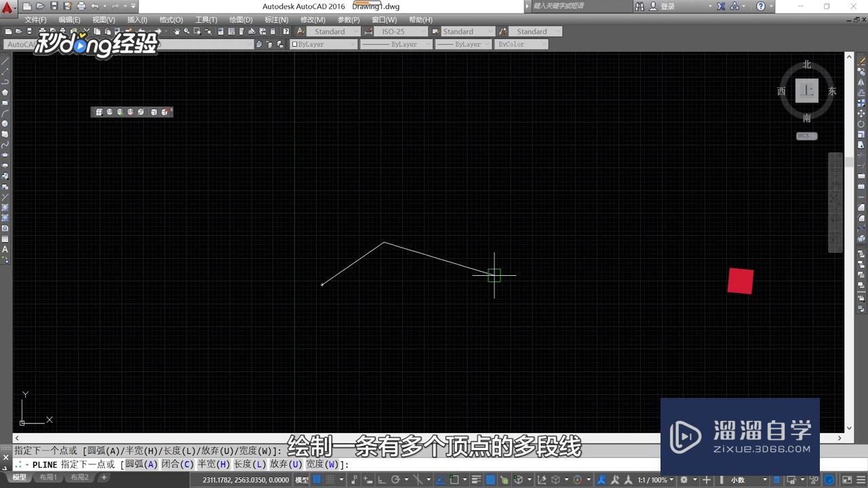Viewport: 868px width, 488px height.
Task: Open annotation scale 1:1/100% dropdown
Action: point(656,480)
